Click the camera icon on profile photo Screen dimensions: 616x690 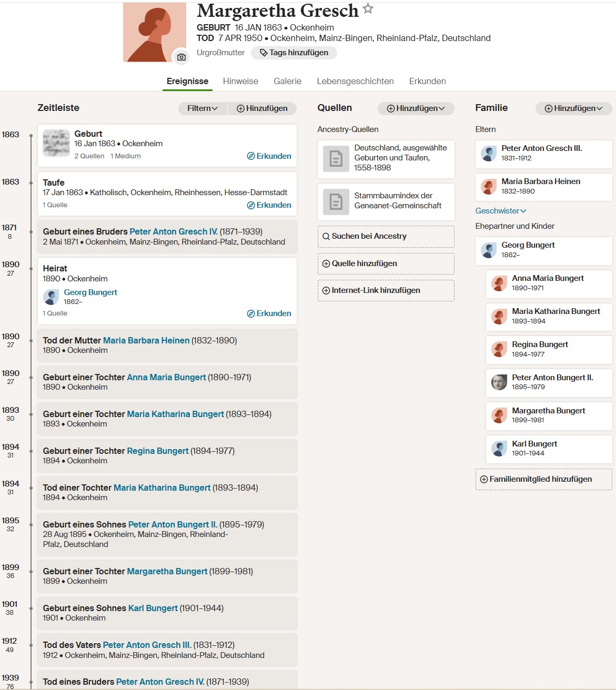click(181, 57)
